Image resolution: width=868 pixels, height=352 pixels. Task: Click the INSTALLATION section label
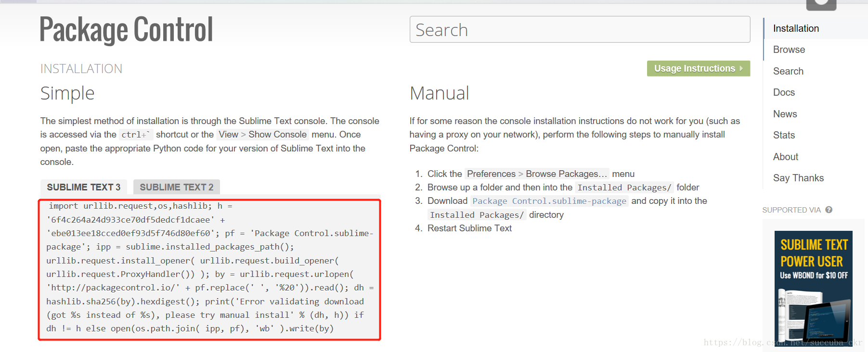[x=81, y=69]
